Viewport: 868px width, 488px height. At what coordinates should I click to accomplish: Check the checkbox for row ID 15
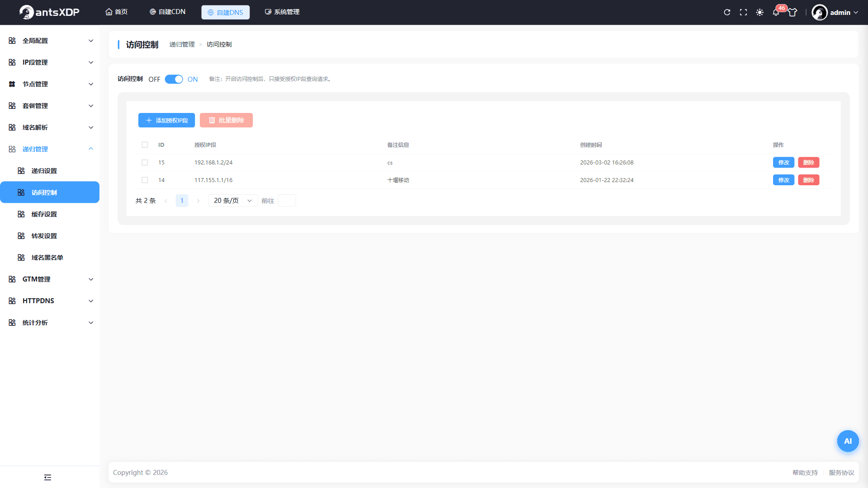pos(145,162)
